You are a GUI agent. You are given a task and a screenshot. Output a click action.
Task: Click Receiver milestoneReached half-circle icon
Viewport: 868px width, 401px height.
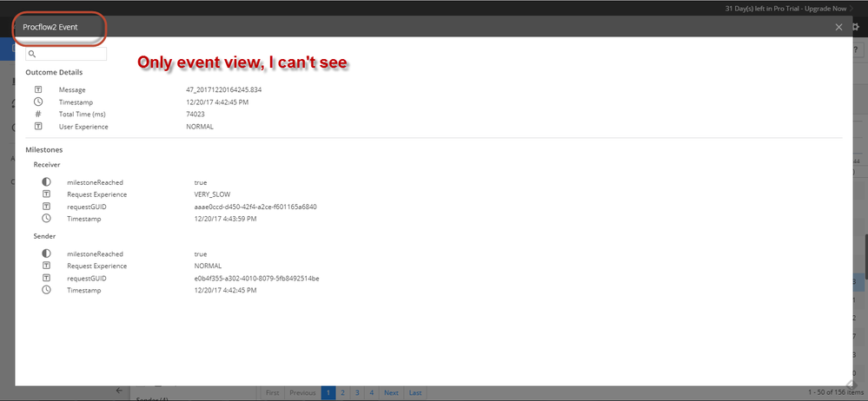(47, 182)
